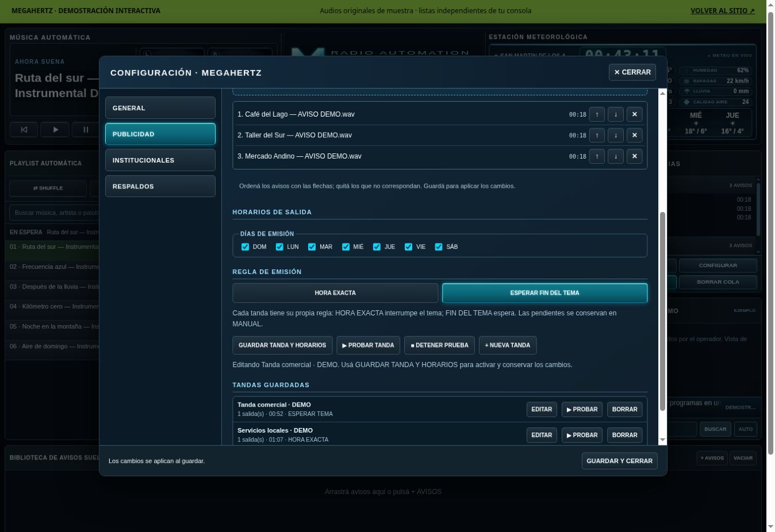Click AUTO button at right
This screenshot has width=775, height=532.
(746, 429)
